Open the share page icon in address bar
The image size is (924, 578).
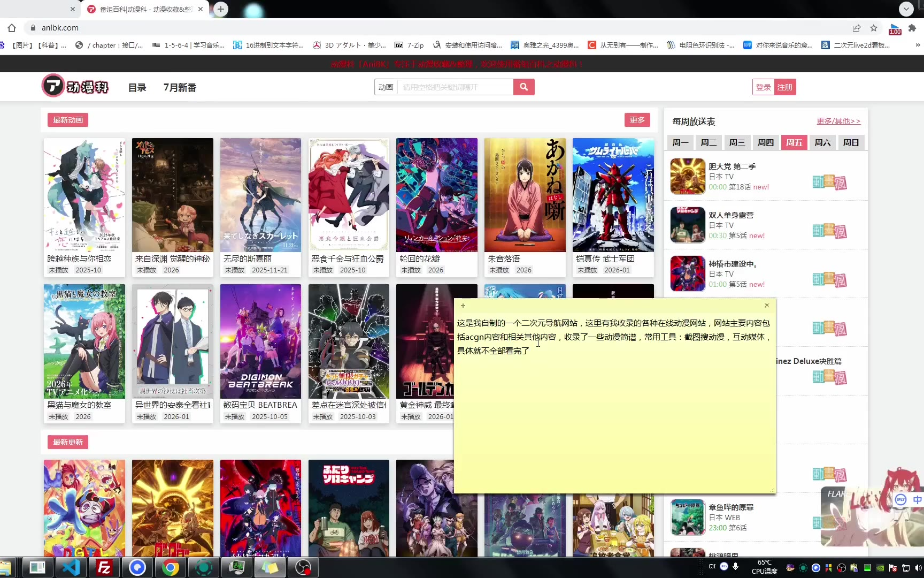857,28
